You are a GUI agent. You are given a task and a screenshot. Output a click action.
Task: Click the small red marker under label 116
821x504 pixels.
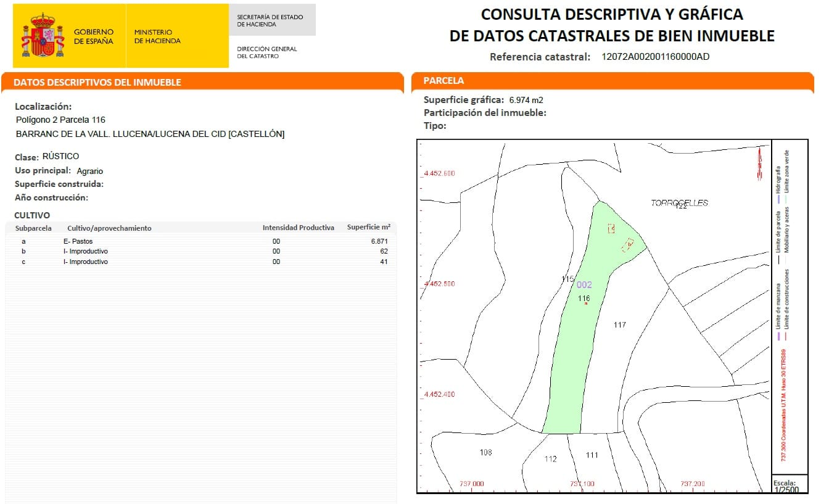585,304
